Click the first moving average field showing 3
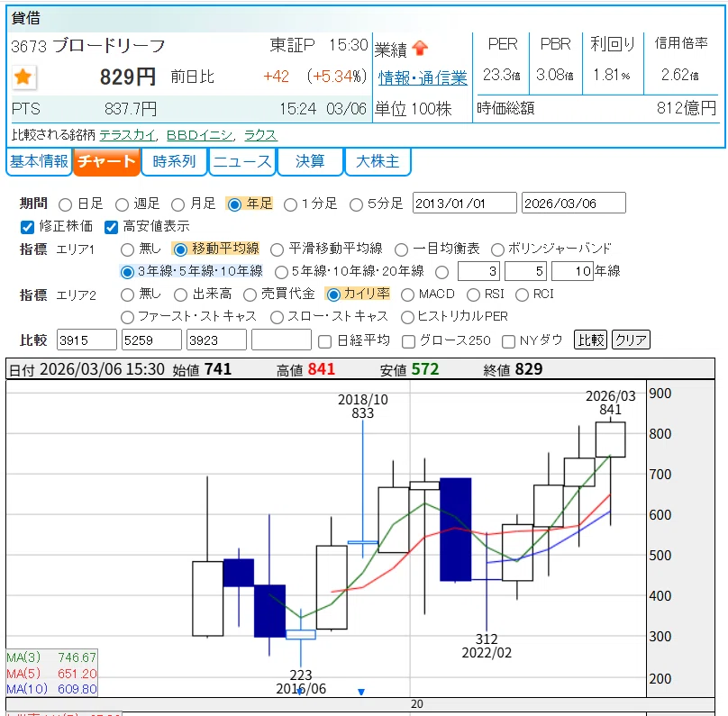 tap(478, 271)
